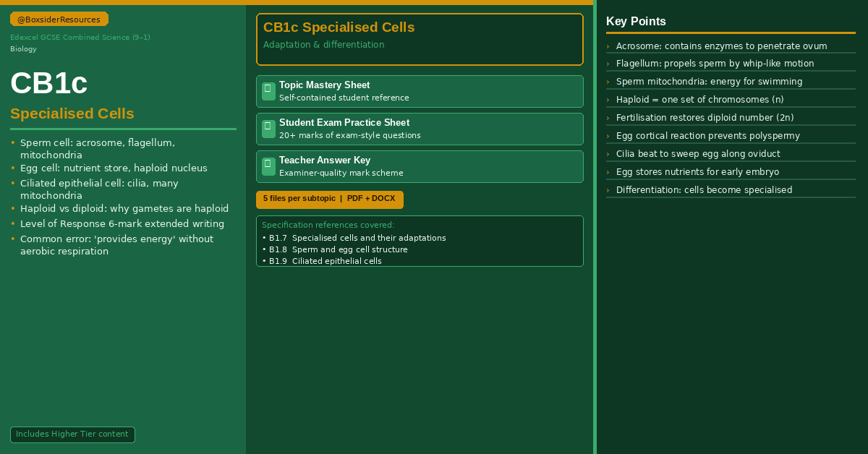The height and width of the screenshot is (454, 868).
Task: Click the chevron beside Acrosome key point
Action: [608, 46]
